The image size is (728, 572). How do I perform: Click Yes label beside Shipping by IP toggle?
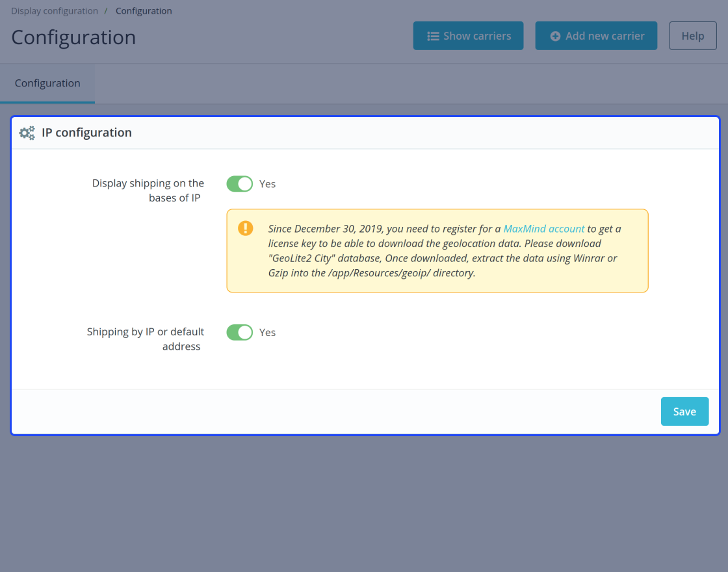[267, 332]
